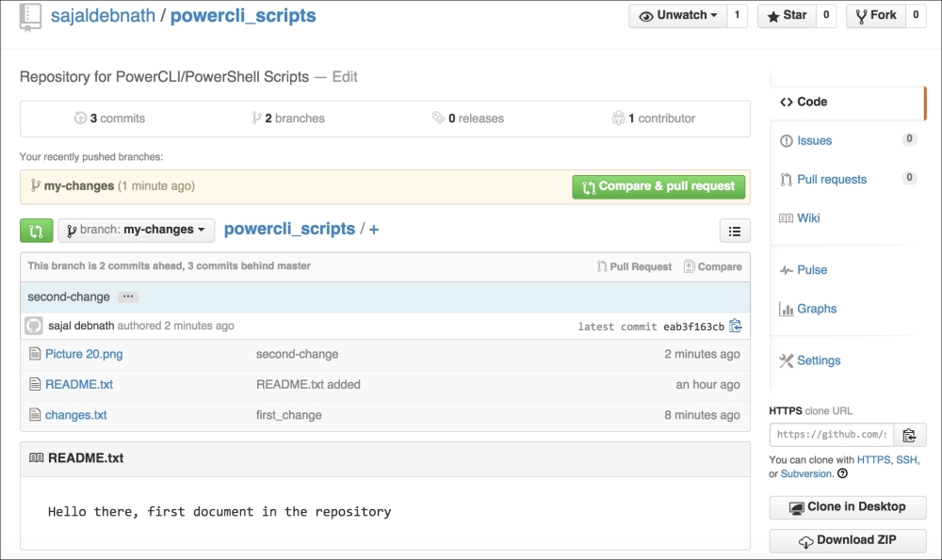Open README.txt in the file list
This screenshot has width=942, height=560.
pos(79,384)
